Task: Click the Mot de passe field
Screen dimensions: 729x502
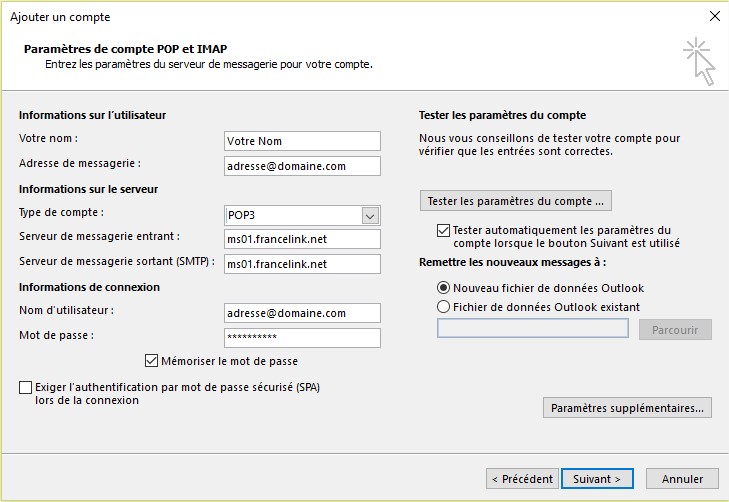Action: [302, 338]
